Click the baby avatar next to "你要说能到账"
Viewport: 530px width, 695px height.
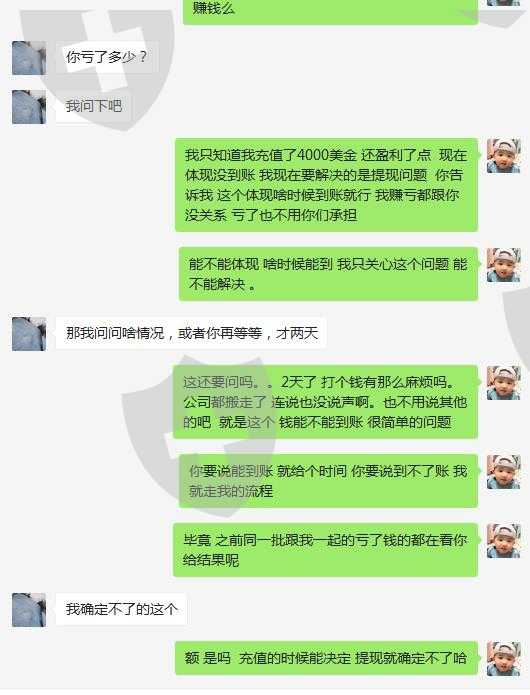coord(503,472)
